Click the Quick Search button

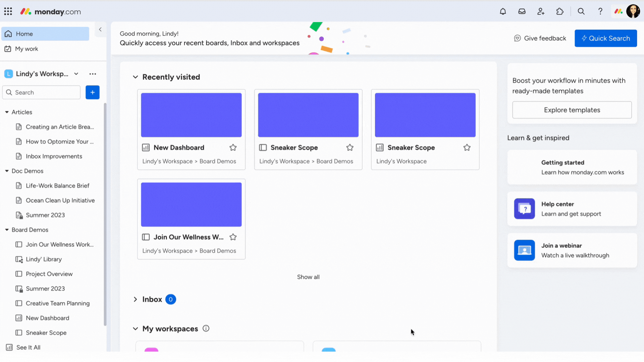coord(606,38)
